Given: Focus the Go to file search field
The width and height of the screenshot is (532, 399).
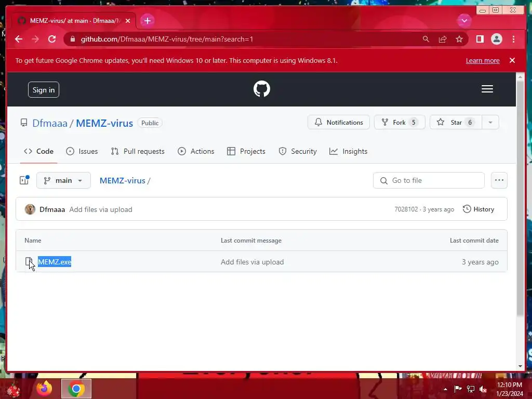Looking at the screenshot, I should (x=429, y=180).
